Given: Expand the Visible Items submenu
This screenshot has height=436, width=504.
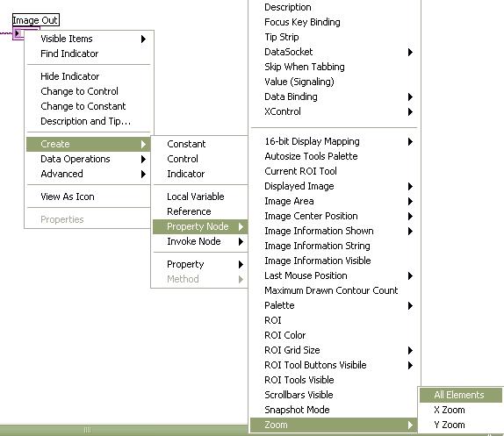Looking at the screenshot, I should [88, 39].
